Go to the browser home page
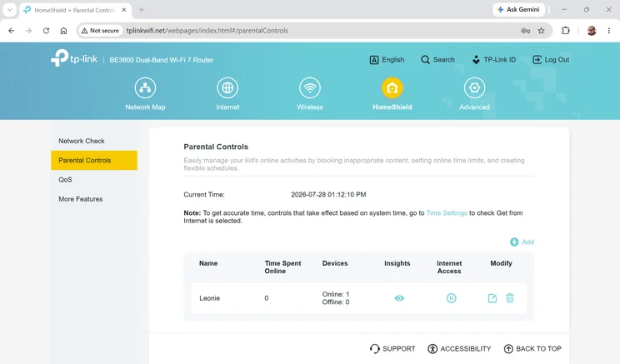 click(x=63, y=31)
